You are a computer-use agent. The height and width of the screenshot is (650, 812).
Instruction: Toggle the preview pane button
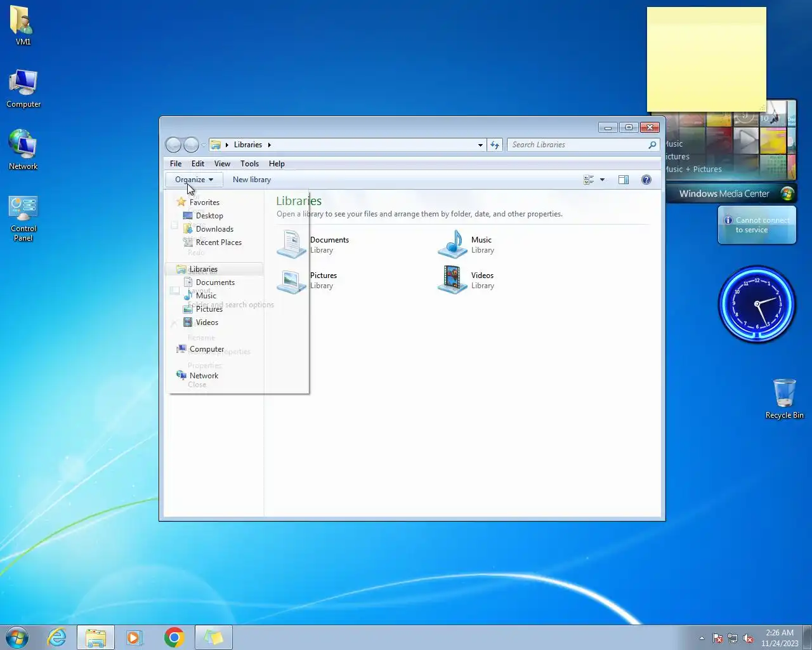[624, 180]
